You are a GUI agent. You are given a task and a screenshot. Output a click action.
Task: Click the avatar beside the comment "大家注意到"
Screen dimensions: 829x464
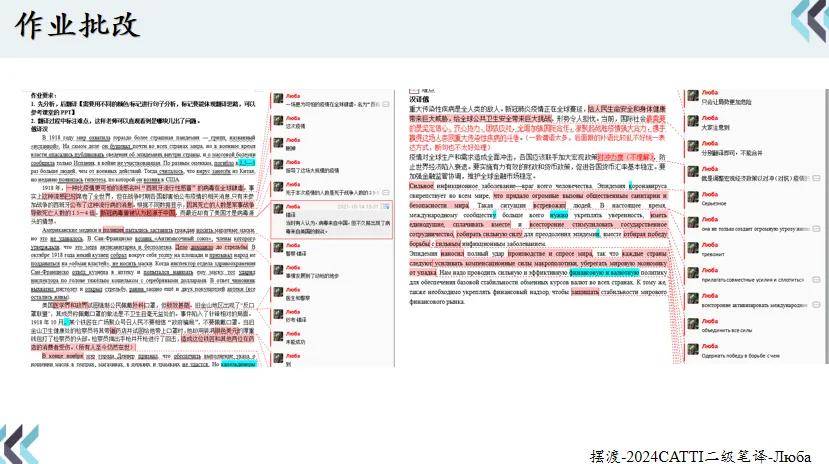click(693, 121)
